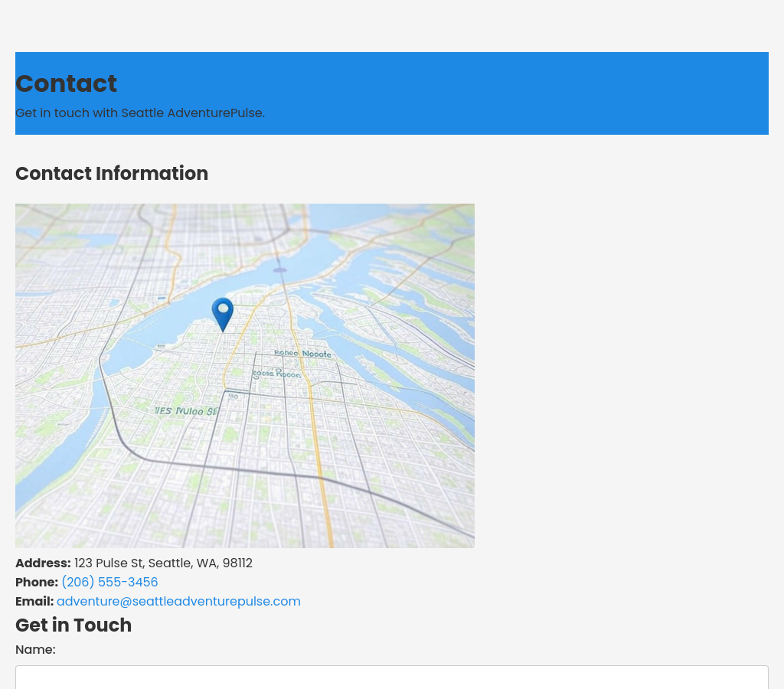Click the bold Email: label

(x=34, y=602)
